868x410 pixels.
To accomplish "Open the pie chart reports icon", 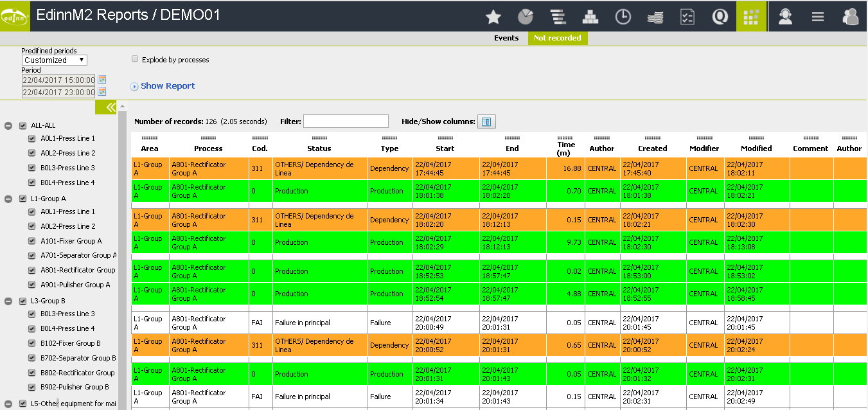I will point(525,17).
